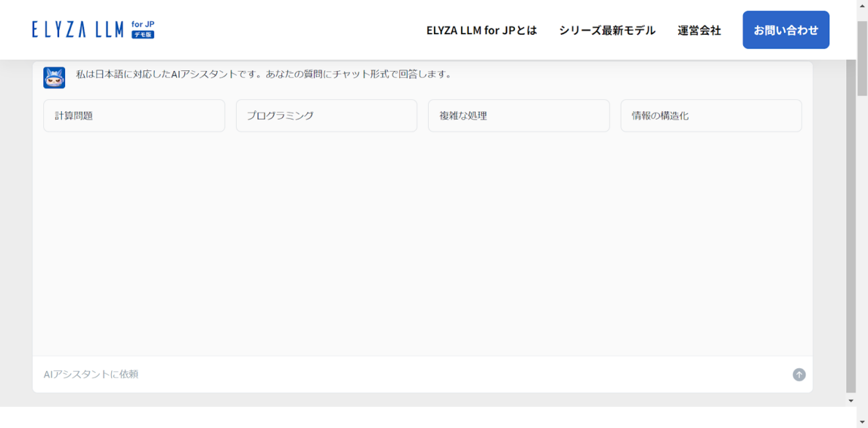Select the プログラミング suggestion chip
The height and width of the screenshot is (428, 868).
(x=326, y=115)
